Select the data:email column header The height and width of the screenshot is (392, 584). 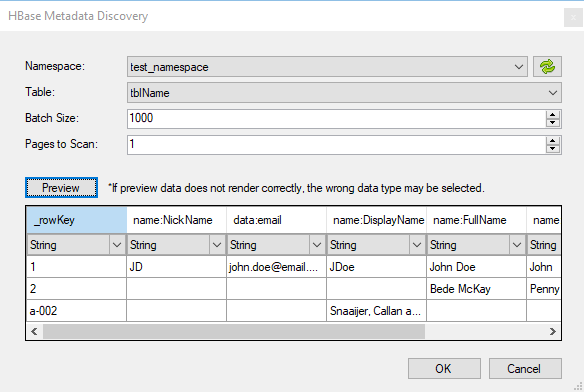pyautogui.click(x=276, y=220)
